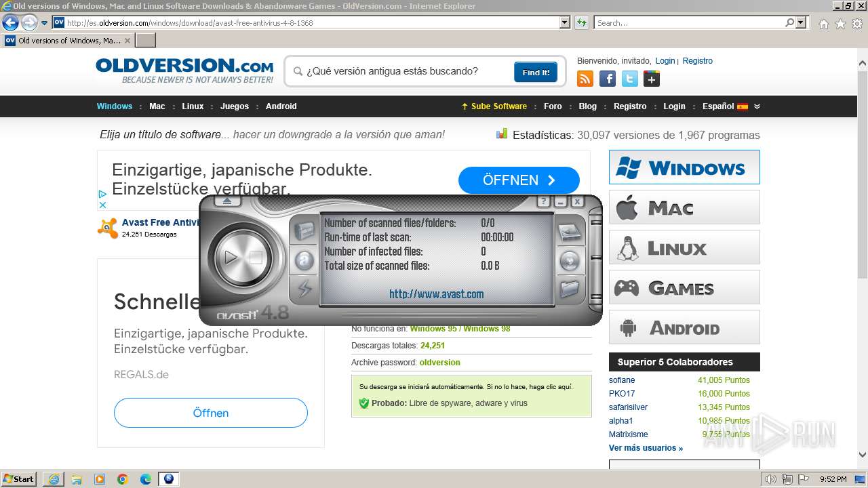
Task: Stop scan with avast square button
Action: (256, 258)
